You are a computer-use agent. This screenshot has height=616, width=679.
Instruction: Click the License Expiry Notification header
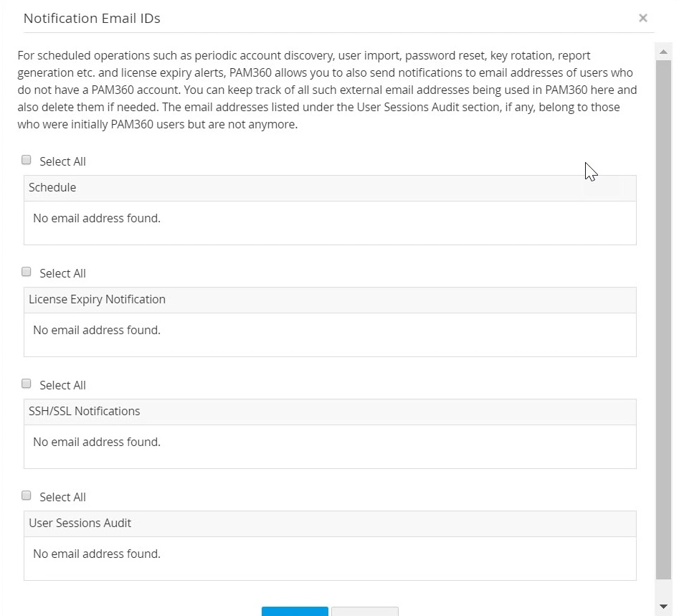tap(97, 299)
